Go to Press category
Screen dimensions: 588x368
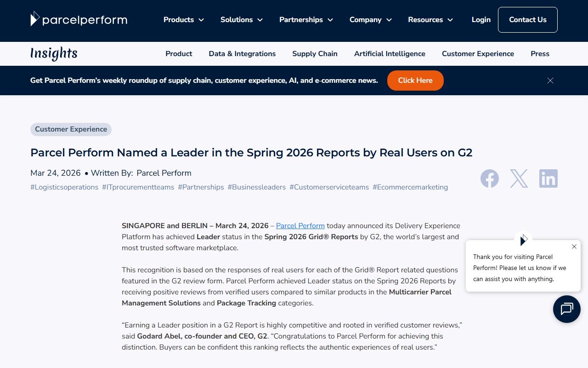tap(540, 54)
